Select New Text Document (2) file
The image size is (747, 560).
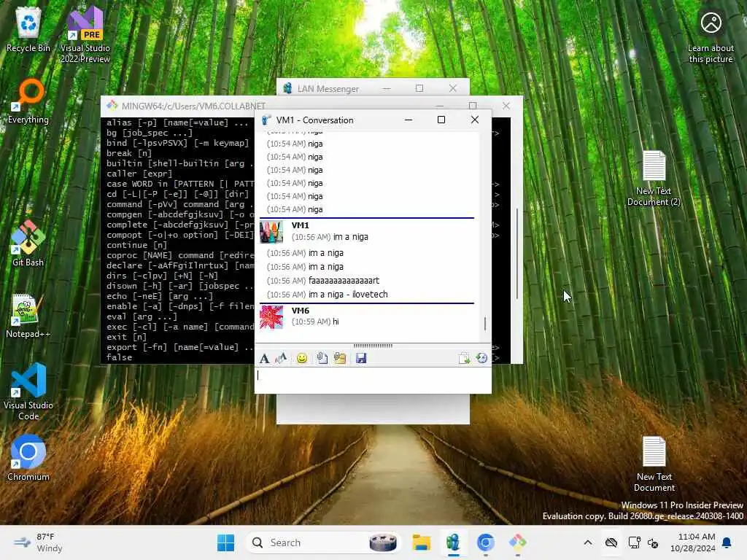(654, 178)
